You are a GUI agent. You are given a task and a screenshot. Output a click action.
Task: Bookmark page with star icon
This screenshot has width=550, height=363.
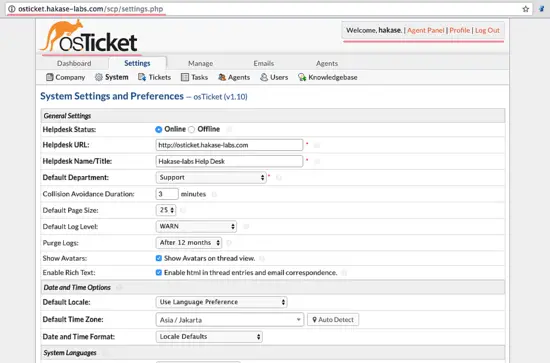click(x=525, y=9)
